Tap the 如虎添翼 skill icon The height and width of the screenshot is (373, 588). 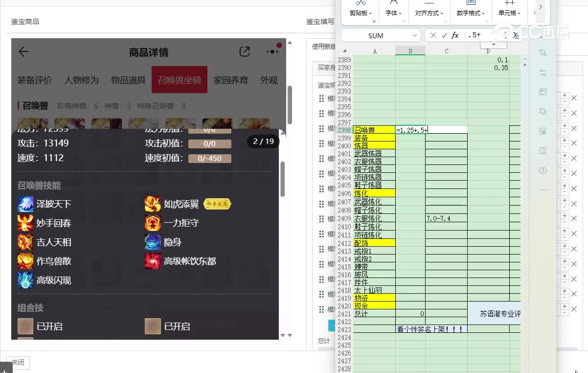click(153, 204)
